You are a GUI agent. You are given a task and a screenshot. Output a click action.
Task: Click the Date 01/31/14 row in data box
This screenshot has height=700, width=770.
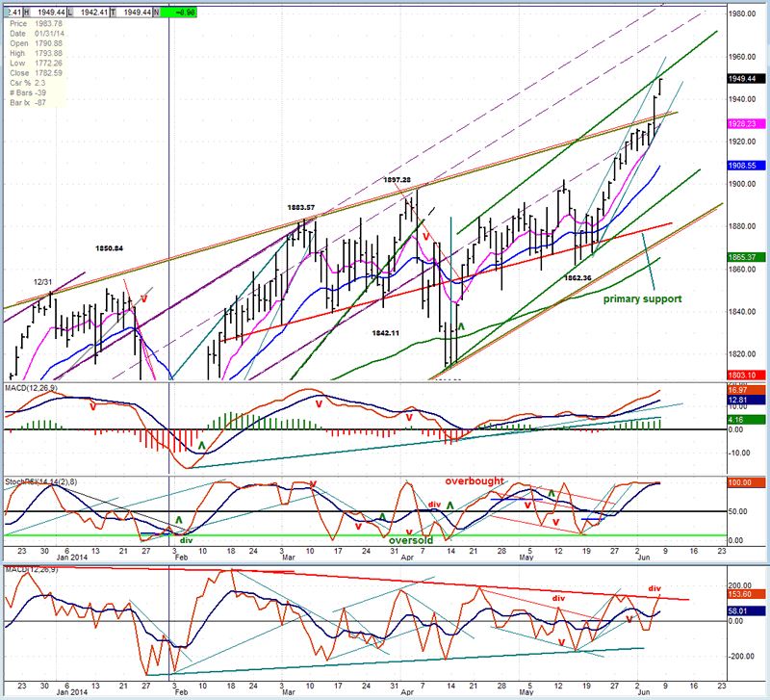click(x=37, y=34)
